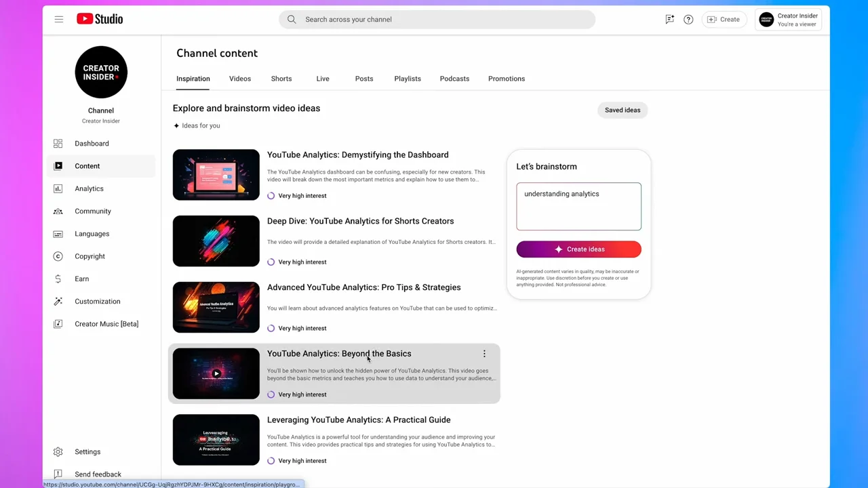Screen dimensions: 868x488
Task: Open thumbnail for Beyond the Basics idea
Action: [x=216, y=373]
